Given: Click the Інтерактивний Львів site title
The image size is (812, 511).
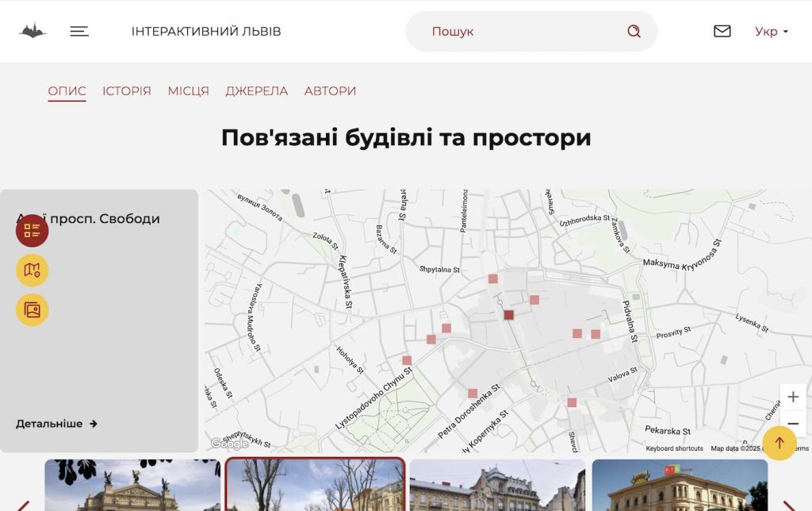Looking at the screenshot, I should (x=206, y=32).
